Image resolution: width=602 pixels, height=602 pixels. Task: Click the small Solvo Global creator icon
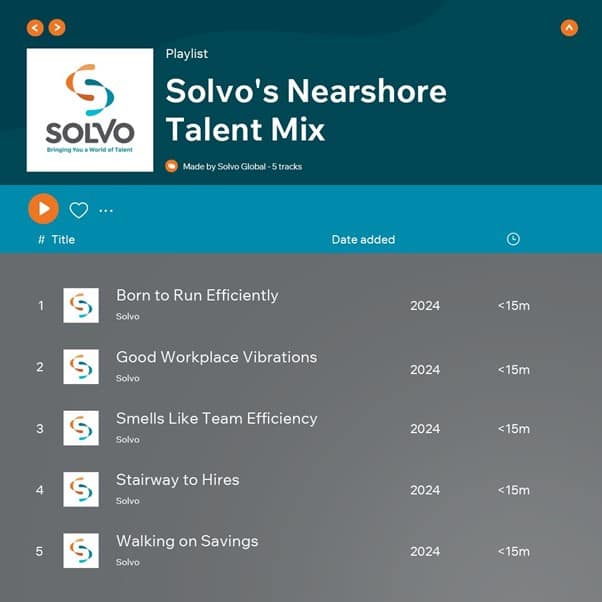click(x=171, y=166)
